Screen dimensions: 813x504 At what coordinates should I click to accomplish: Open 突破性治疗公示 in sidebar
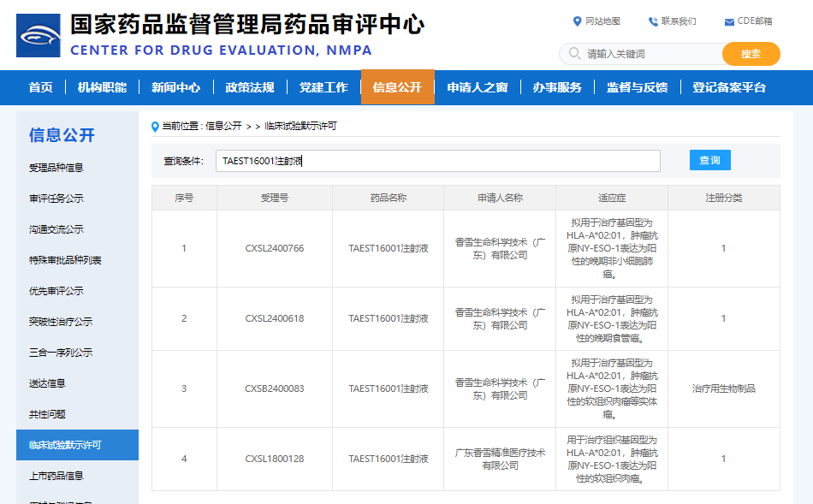[61, 322]
